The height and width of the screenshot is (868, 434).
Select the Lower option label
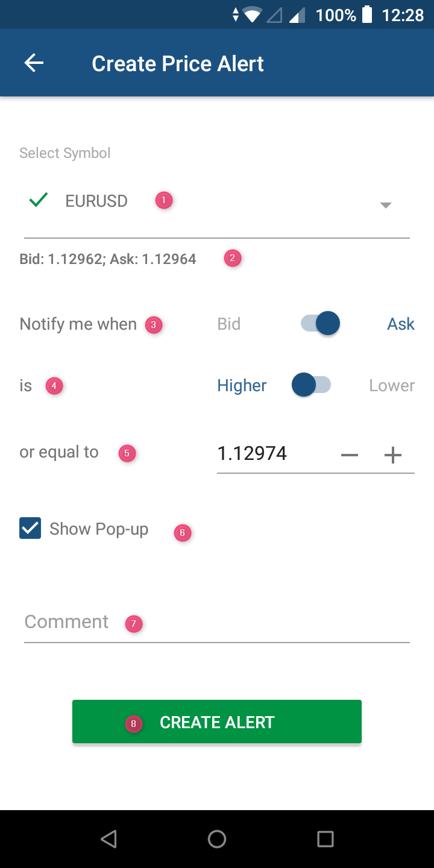(x=392, y=386)
